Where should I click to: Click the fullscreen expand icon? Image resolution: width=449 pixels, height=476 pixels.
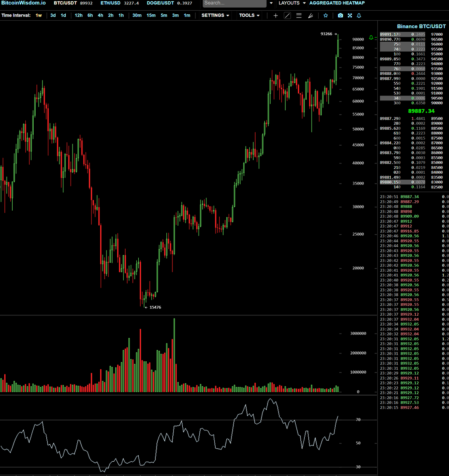(350, 15)
